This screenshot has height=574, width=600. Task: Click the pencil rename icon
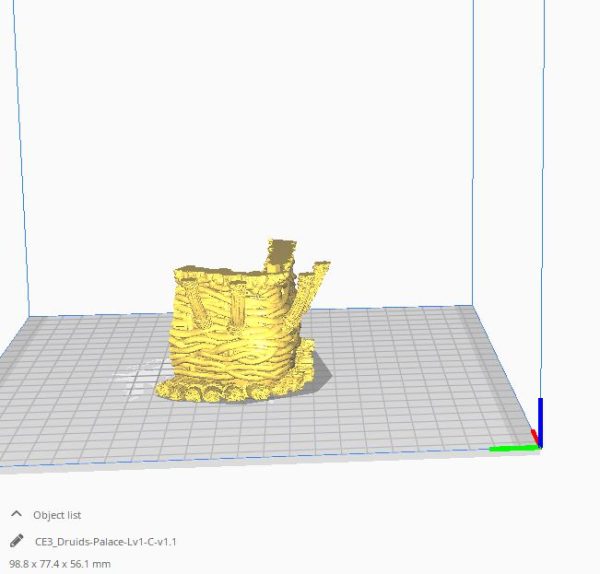pyautogui.click(x=16, y=541)
